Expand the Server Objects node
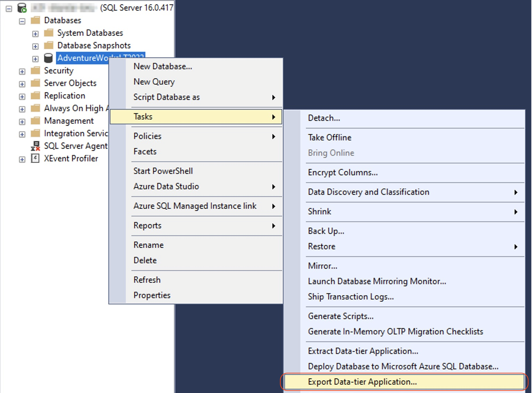This screenshot has width=532, height=393. click(22, 83)
